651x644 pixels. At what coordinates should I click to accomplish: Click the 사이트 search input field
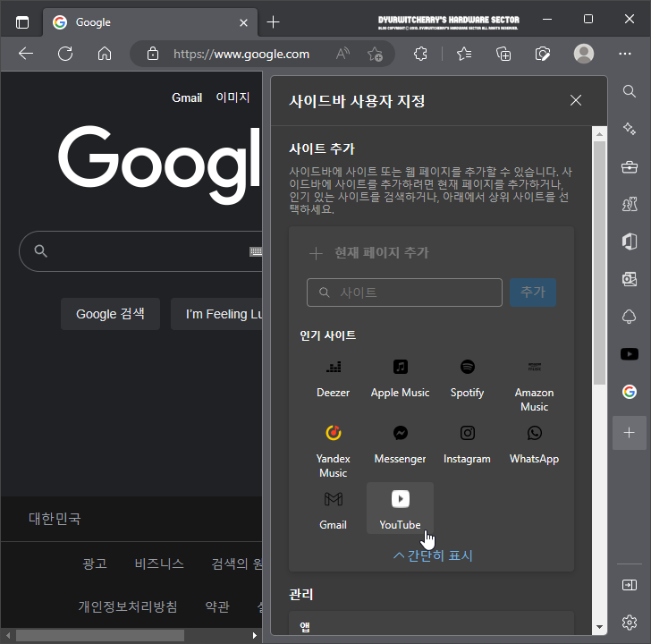coord(404,292)
